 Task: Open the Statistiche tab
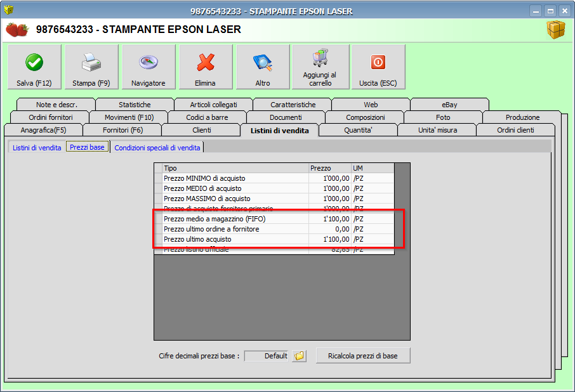135,105
